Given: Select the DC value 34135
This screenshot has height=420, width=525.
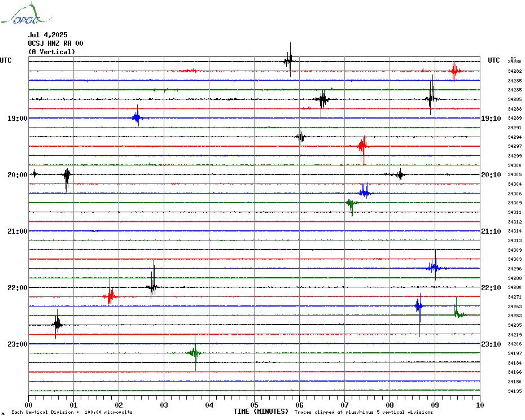Looking at the screenshot, I should click(x=515, y=391).
